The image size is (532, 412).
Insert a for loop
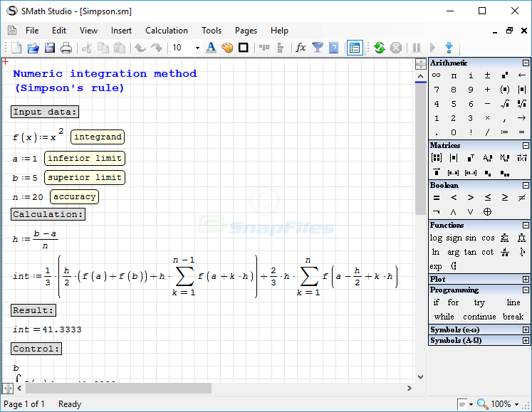pos(453,302)
